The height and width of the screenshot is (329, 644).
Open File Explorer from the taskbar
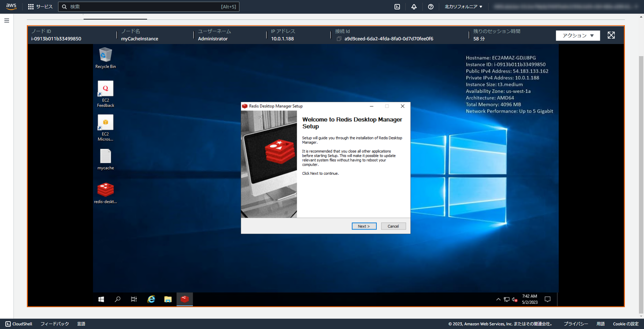coord(168,299)
